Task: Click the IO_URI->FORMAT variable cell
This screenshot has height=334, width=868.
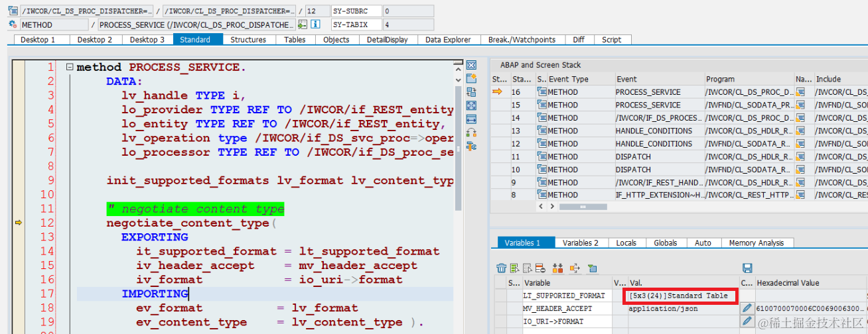Action: click(x=567, y=321)
